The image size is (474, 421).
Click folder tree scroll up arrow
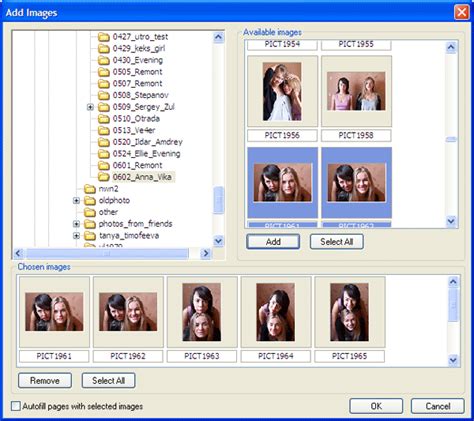click(218, 37)
